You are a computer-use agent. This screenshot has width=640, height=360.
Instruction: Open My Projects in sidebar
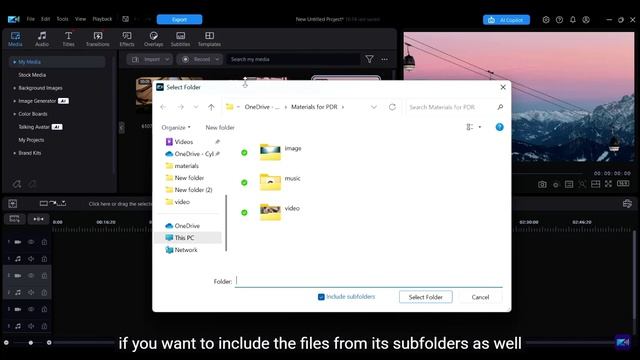click(x=31, y=140)
